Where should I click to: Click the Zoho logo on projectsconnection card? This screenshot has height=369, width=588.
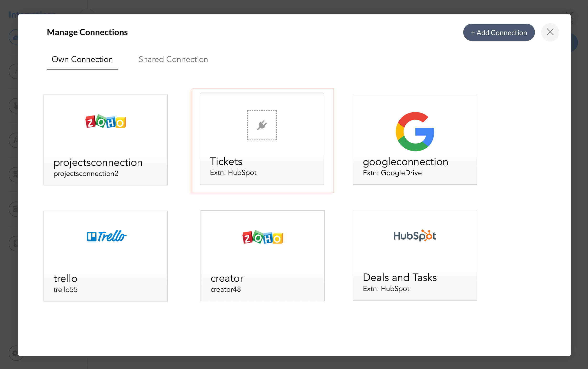tap(106, 122)
